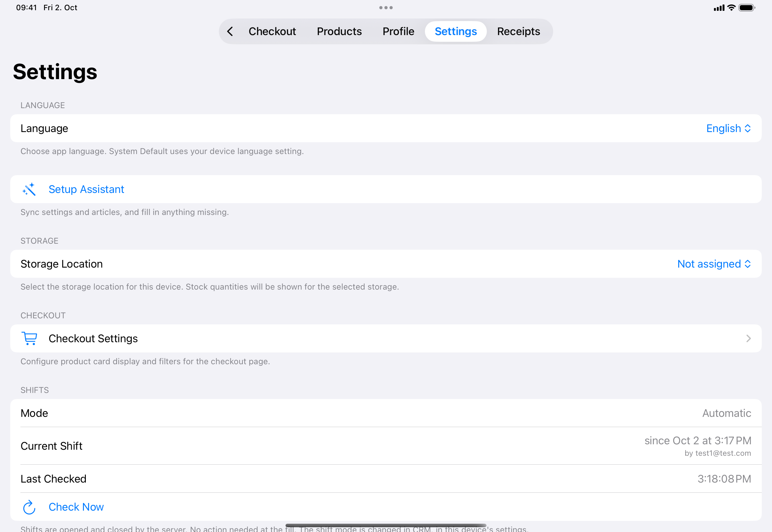Tap the 'since Oct 2 at 3:17 PM' value

pos(698,440)
